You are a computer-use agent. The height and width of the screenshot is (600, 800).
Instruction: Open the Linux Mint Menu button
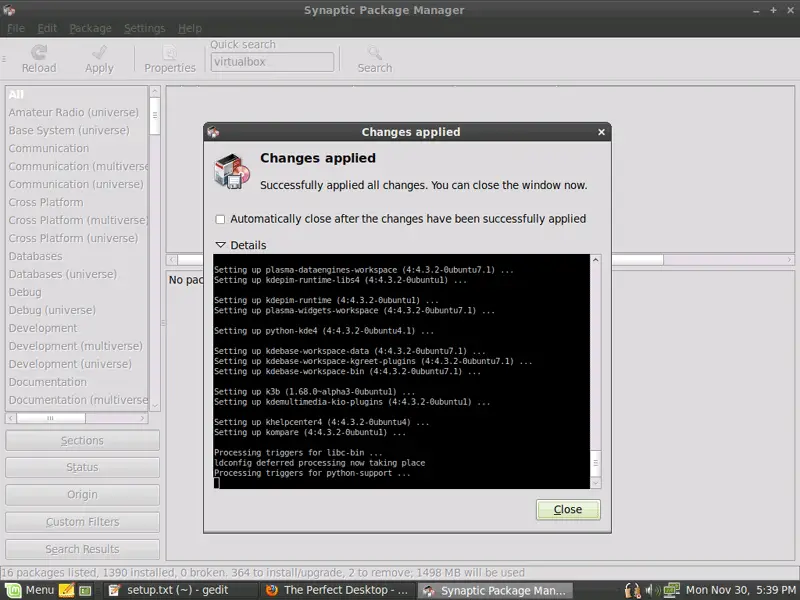point(30,590)
